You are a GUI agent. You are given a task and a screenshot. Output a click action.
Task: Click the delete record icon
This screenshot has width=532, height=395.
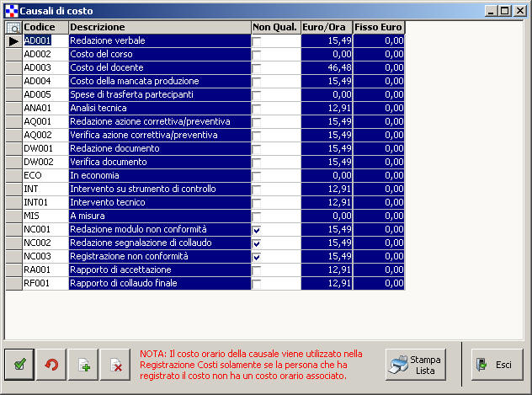point(115,364)
